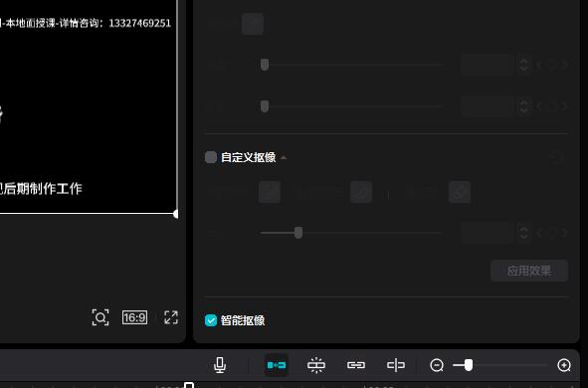Open the 16:9 aspect ratio selector
The image size is (588, 388).
pos(134,317)
